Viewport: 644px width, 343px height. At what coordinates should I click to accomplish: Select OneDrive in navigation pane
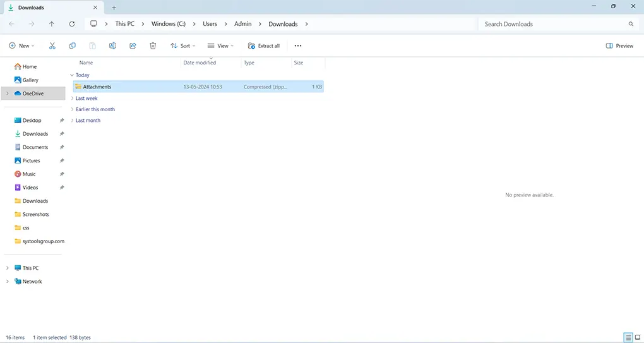coord(33,93)
